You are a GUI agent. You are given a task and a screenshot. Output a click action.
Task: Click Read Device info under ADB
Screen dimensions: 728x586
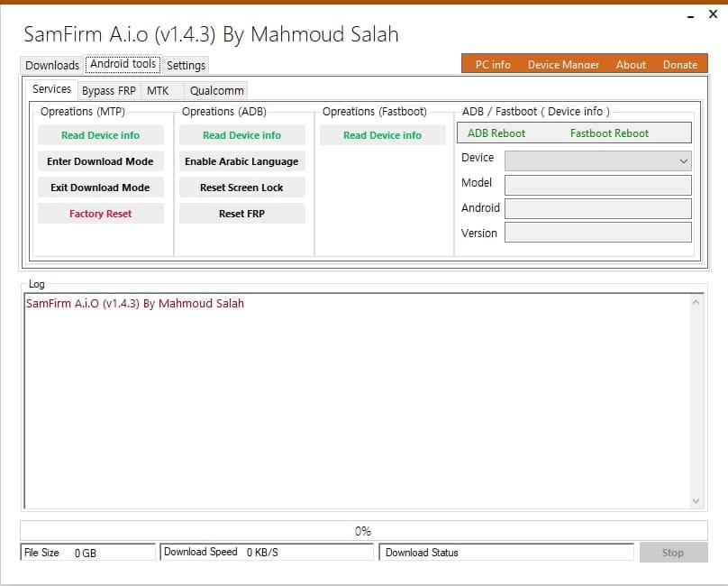click(241, 135)
